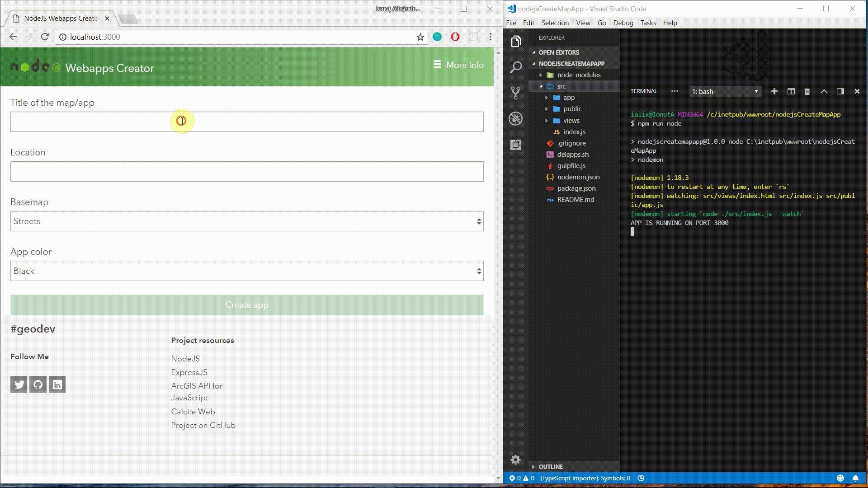Expand the OUTLINE section
The image size is (868, 488).
pos(574,467)
